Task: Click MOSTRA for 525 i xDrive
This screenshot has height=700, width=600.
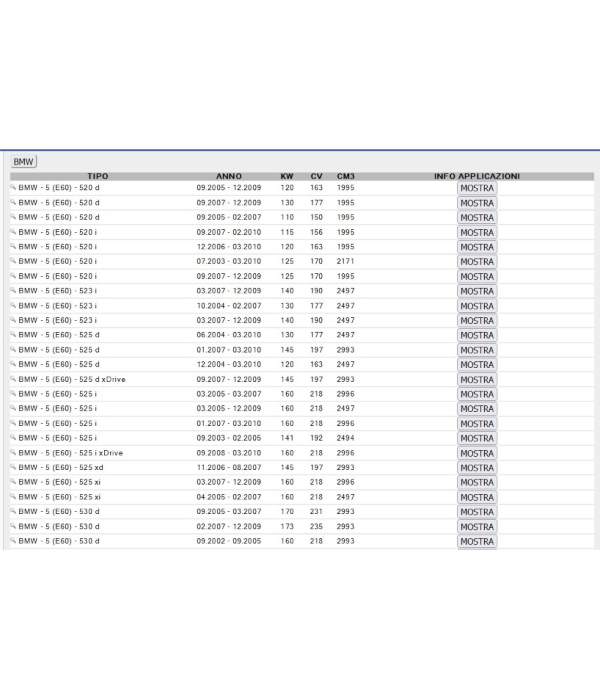Action: [477, 453]
